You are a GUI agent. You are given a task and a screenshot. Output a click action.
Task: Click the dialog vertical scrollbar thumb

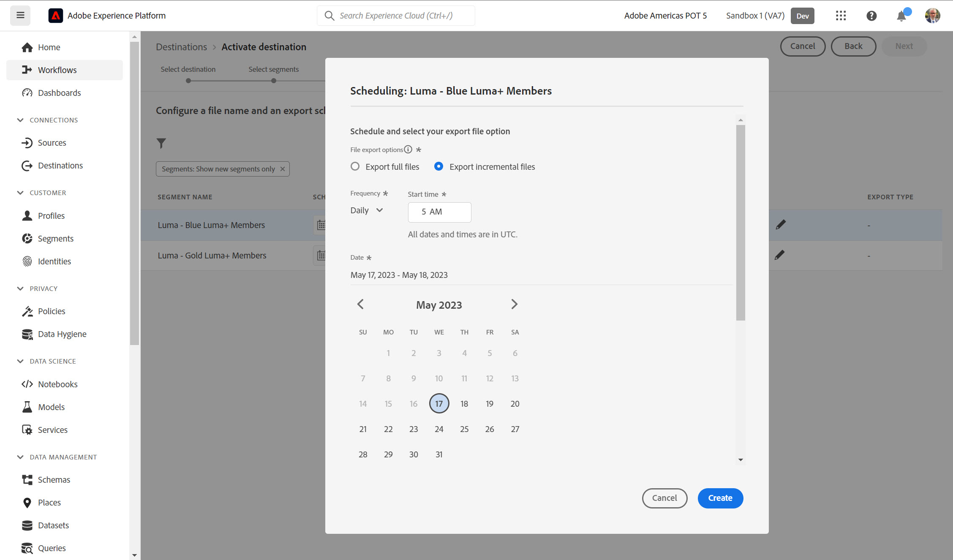click(740, 223)
